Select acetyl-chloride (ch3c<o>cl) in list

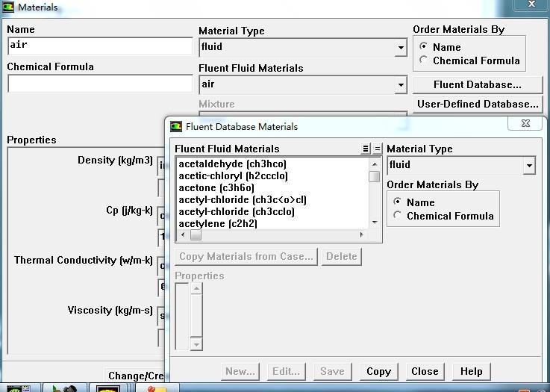[x=243, y=199]
